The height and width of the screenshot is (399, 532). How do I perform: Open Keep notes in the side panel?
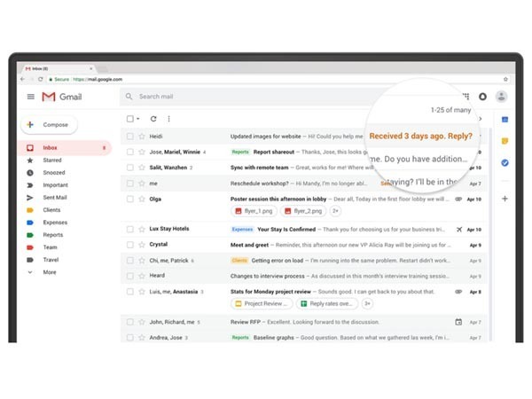(505, 141)
